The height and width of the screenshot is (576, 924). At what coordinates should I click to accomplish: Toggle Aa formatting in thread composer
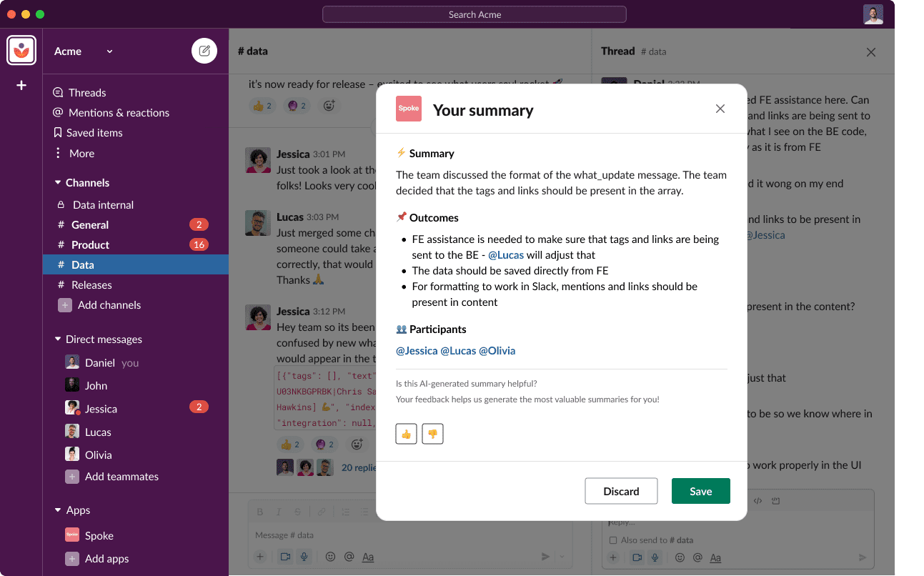[x=715, y=557]
